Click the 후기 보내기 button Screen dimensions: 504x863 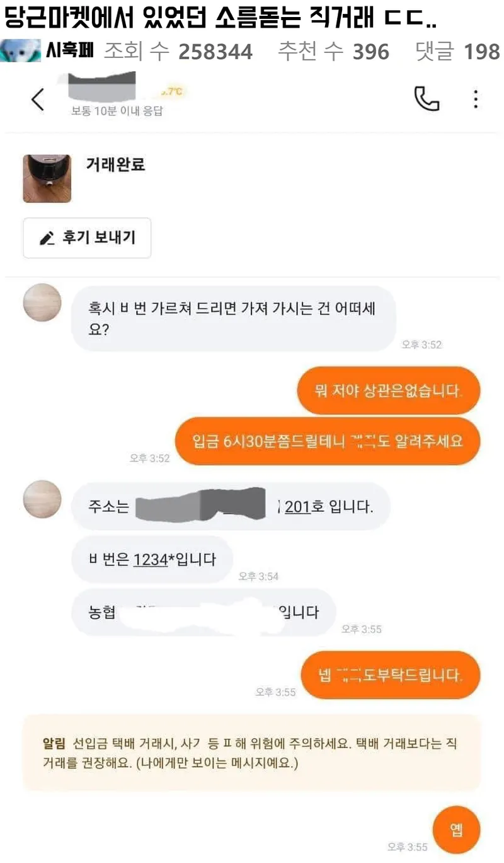coord(87,238)
